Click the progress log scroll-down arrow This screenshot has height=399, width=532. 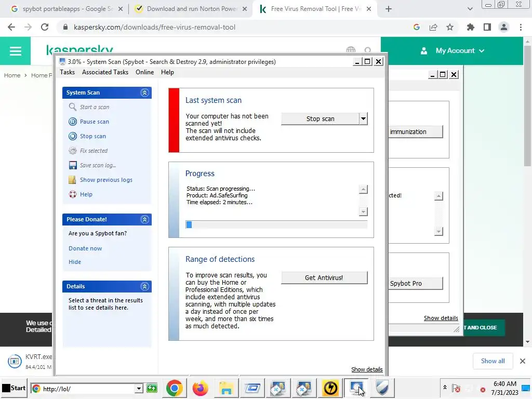point(363,212)
